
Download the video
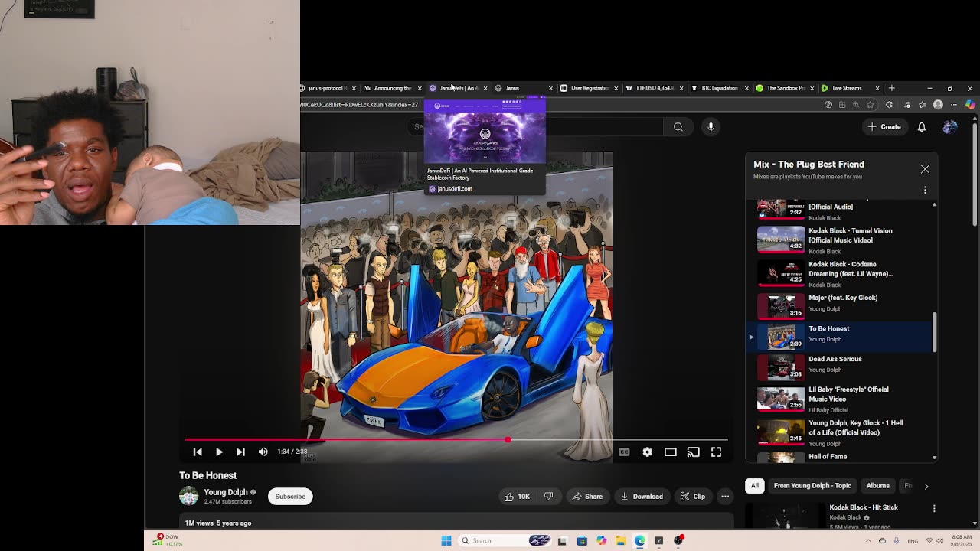(642, 496)
